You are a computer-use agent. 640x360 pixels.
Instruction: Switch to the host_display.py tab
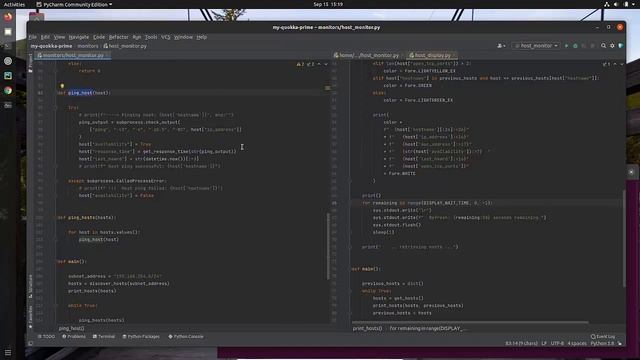pos(432,55)
